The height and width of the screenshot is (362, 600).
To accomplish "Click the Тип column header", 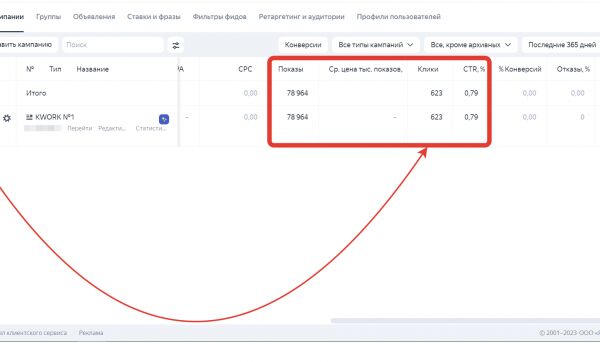I will [x=55, y=69].
